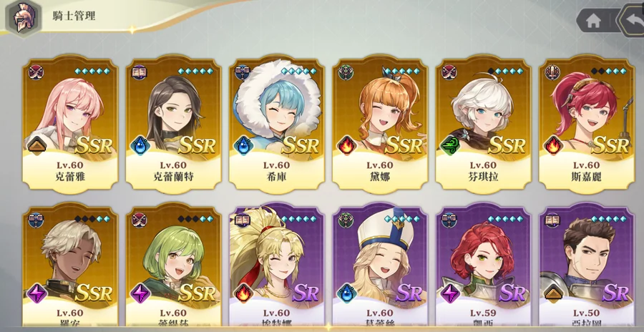Choose the 黛娜 SSR card
This screenshot has height=332, width=644.
(x=380, y=123)
